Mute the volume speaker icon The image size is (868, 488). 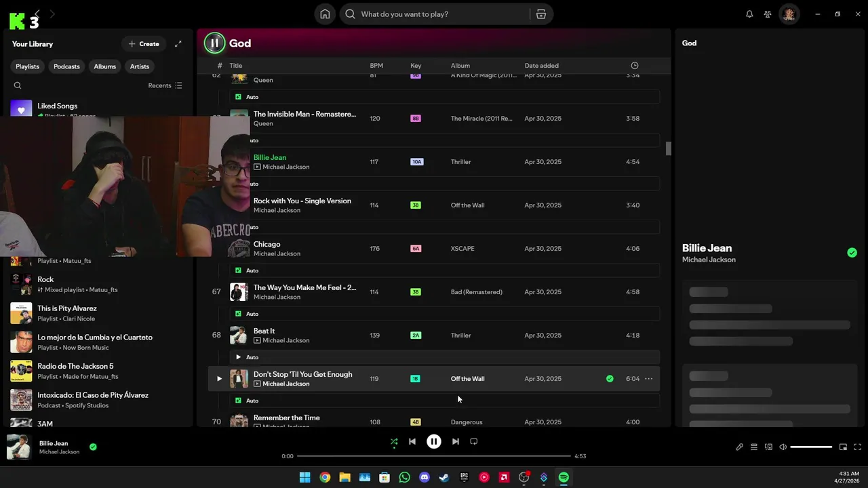tap(783, 447)
